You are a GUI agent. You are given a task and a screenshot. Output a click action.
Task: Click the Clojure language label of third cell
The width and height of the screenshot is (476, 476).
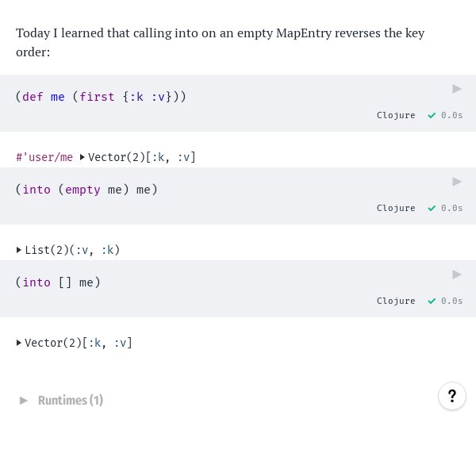point(396,301)
